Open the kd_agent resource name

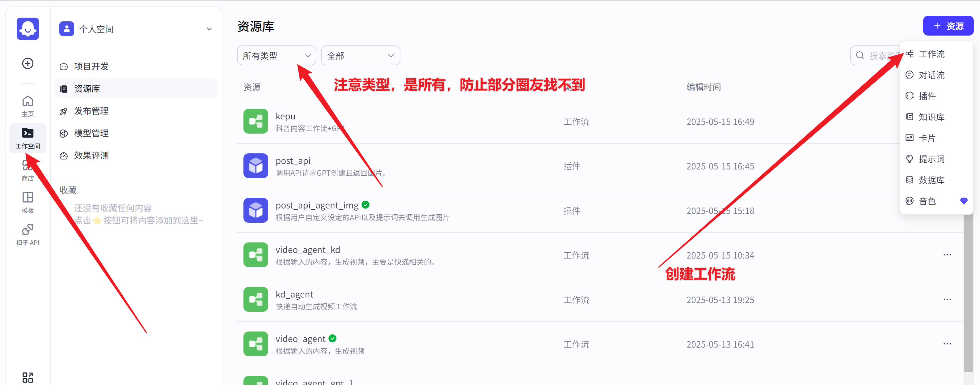294,294
